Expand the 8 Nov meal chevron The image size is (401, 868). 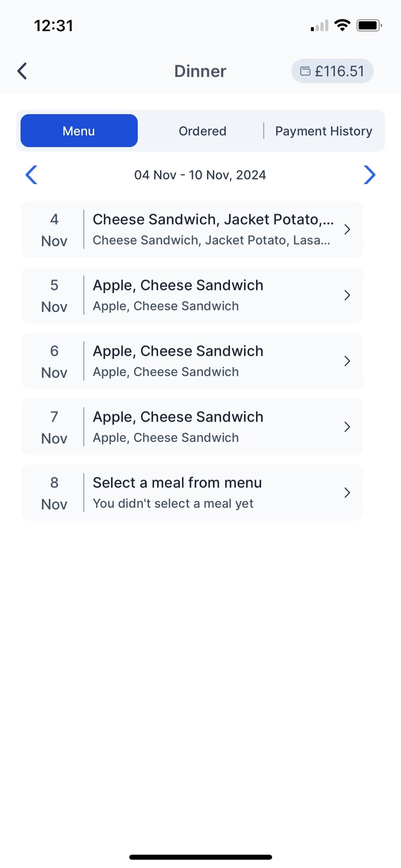[x=347, y=493]
